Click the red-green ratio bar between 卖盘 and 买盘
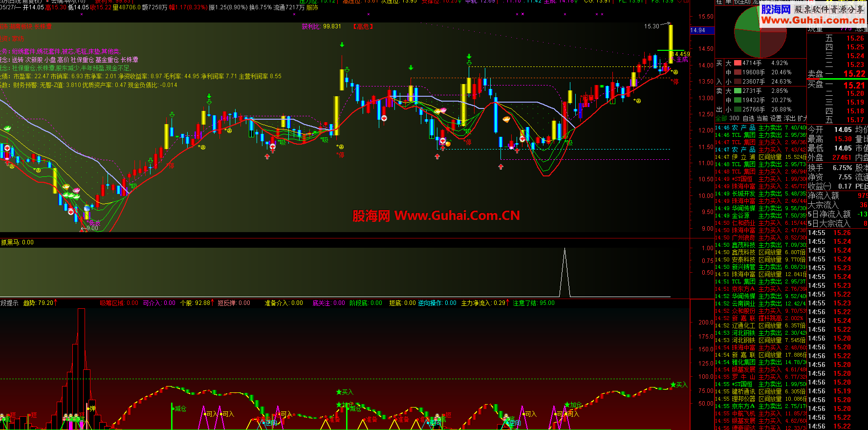Image resolution: width=868 pixels, height=430 pixels. point(837,79)
